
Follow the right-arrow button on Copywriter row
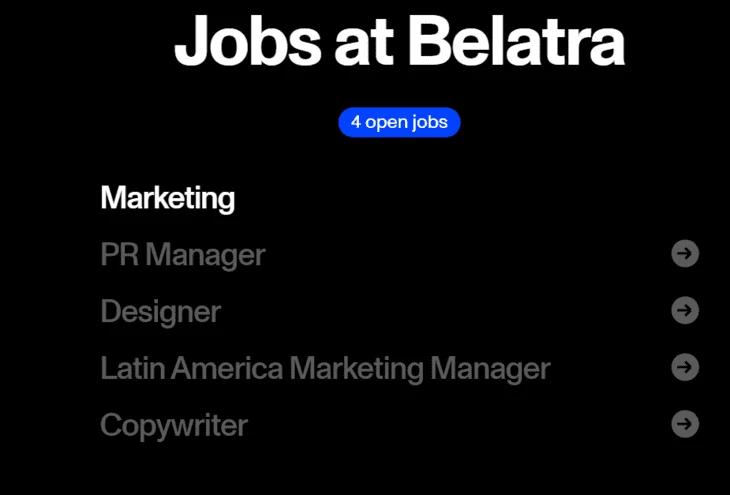(x=685, y=424)
